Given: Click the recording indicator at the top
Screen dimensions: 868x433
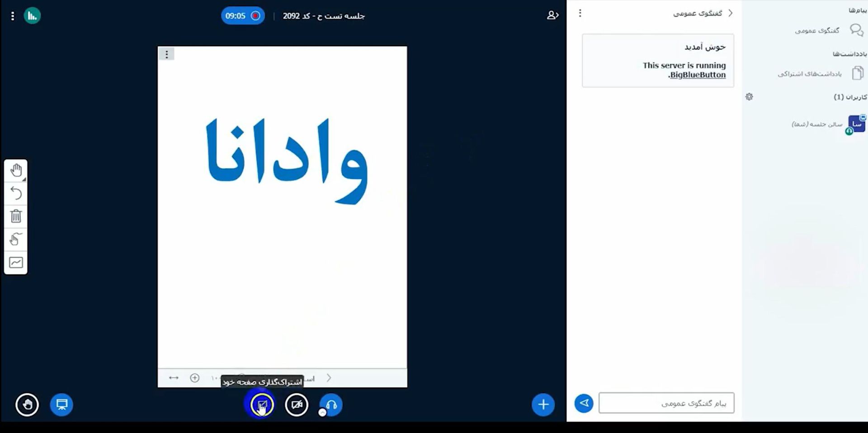Looking at the screenshot, I should 243,15.
